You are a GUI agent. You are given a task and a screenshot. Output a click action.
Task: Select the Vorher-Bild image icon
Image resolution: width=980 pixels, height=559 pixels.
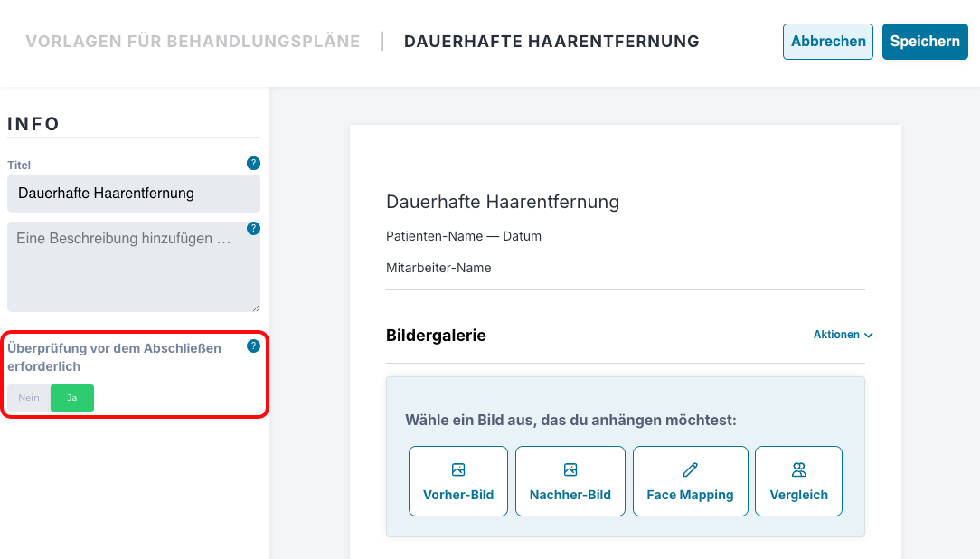[x=458, y=469]
